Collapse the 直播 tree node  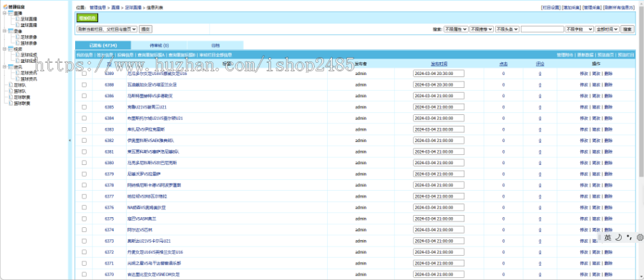4,13
